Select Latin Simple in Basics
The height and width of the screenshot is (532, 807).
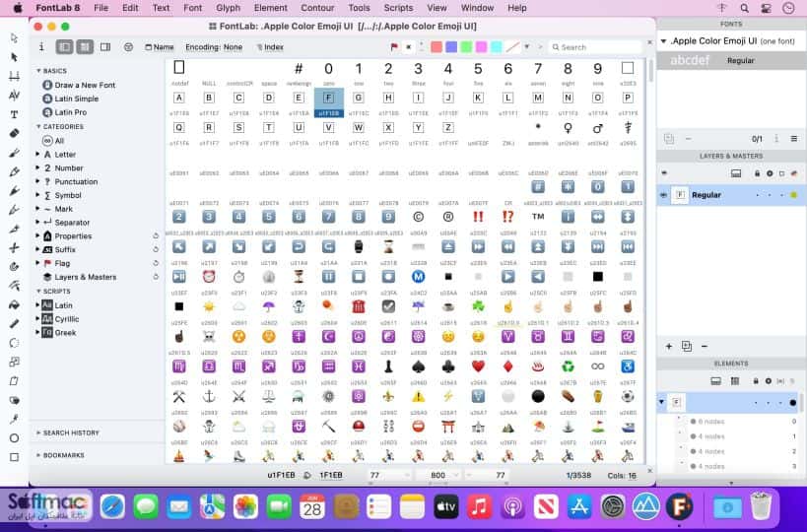coord(71,99)
